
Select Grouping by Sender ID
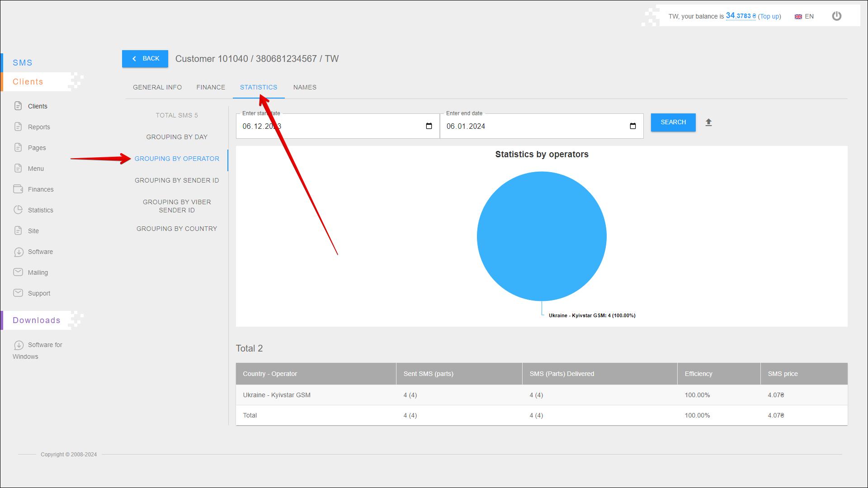(177, 180)
